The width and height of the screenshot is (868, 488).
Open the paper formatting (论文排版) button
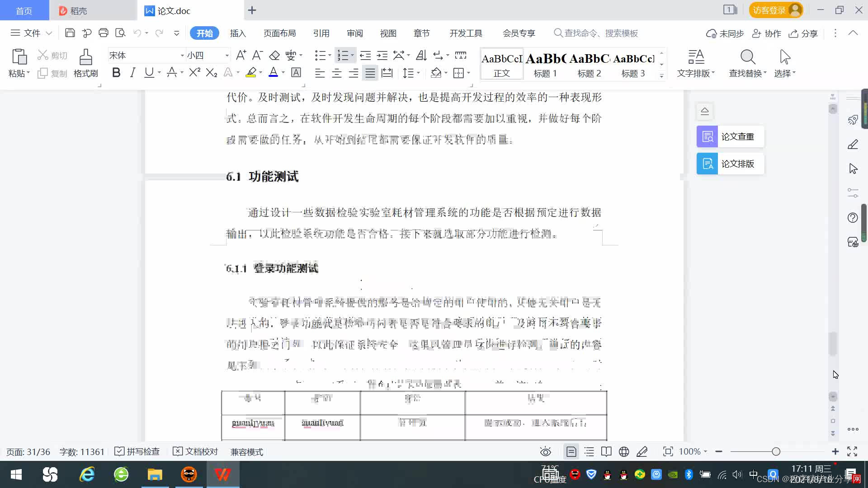[730, 164]
